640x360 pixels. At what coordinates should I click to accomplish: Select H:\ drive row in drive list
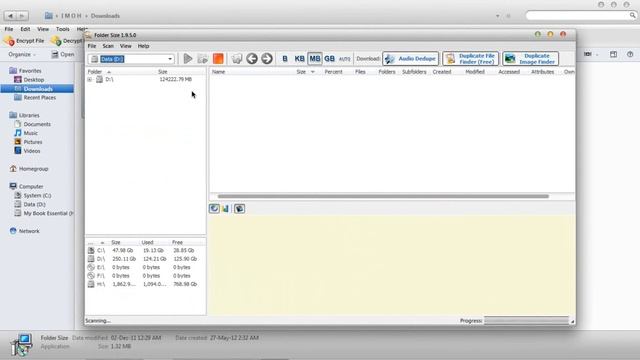click(x=145, y=284)
